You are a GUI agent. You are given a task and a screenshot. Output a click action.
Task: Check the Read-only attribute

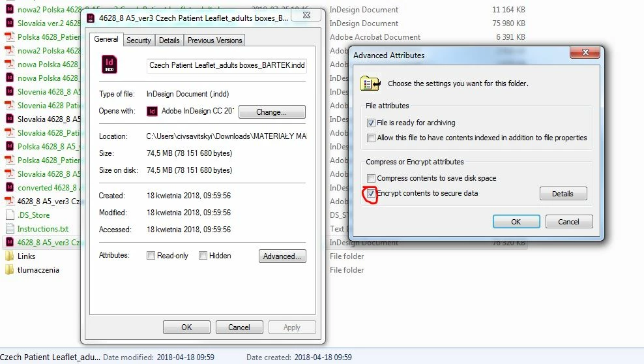point(151,256)
